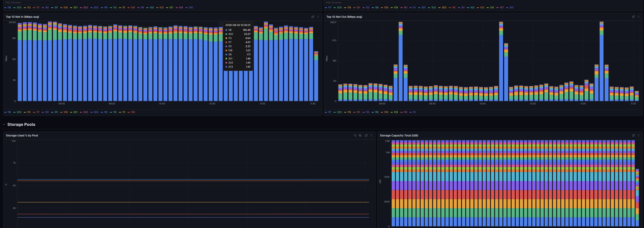Screen dimensions: 644x228
Task: Open the Storage Used % by Pool kebab menu
Action: point(372,135)
